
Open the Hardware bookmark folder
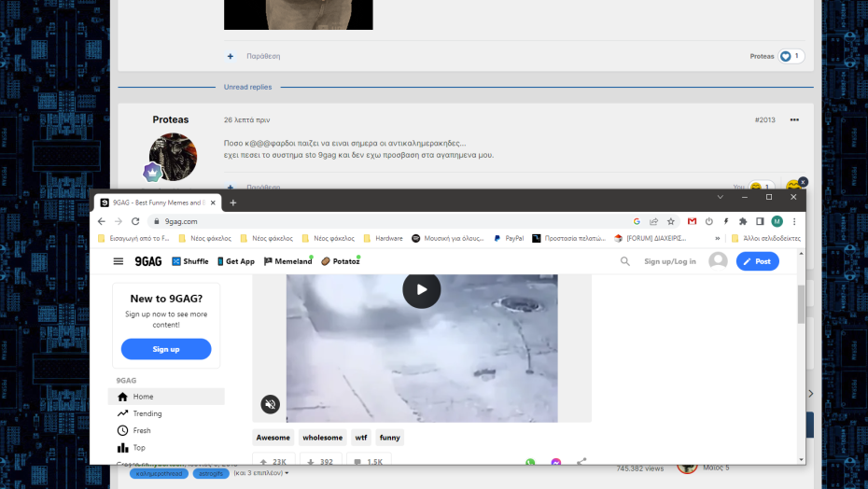[x=383, y=238]
